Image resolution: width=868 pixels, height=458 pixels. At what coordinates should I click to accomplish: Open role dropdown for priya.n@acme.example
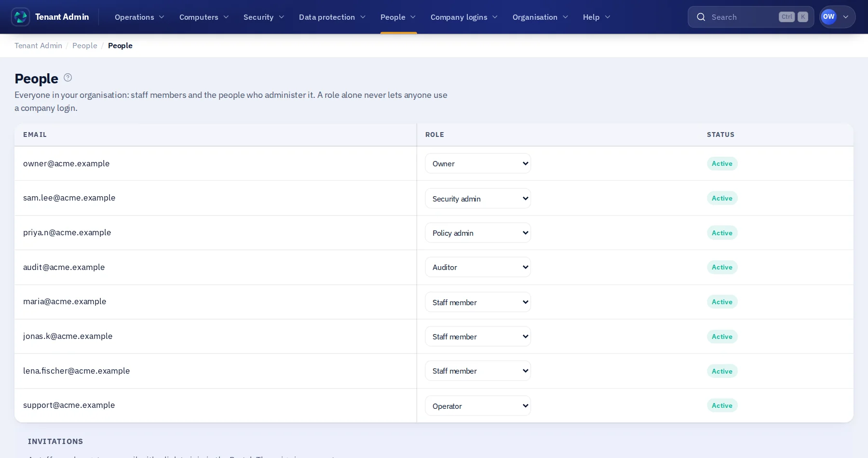coord(478,233)
